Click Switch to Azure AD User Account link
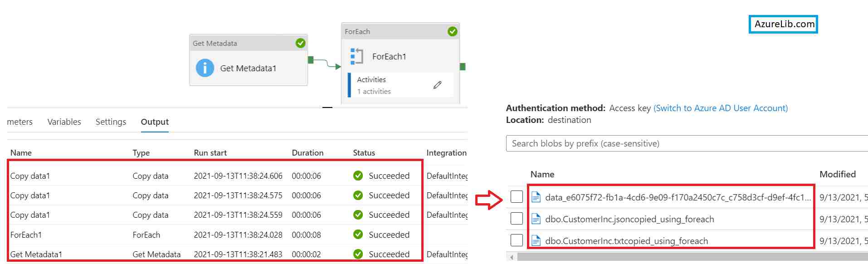Viewport: 868px width, 264px height. point(721,108)
